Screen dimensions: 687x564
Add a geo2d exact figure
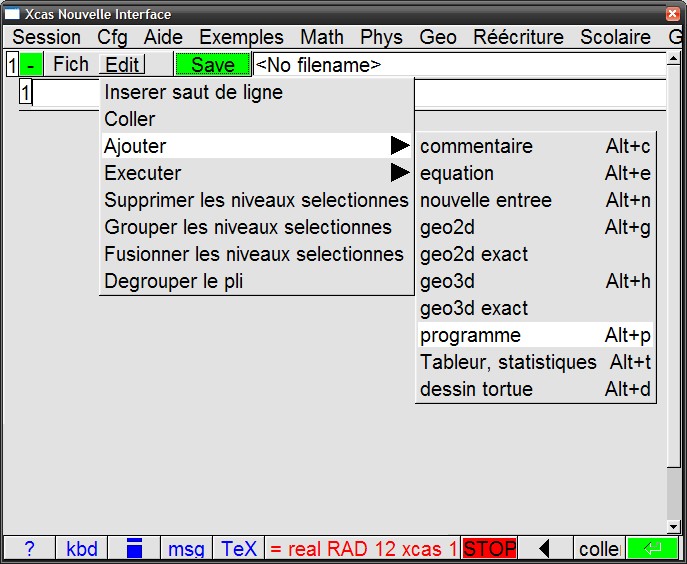pos(535,254)
